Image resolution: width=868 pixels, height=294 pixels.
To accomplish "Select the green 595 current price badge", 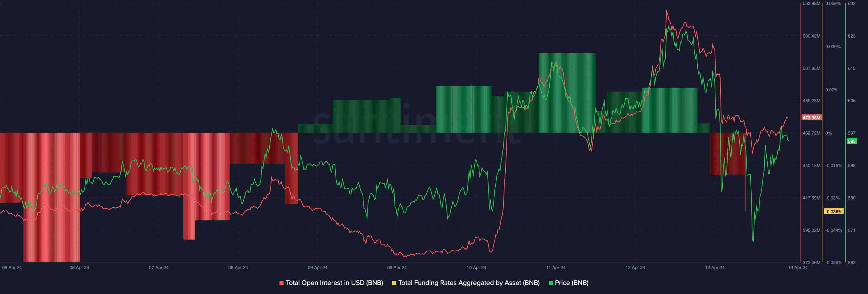I will [x=852, y=141].
